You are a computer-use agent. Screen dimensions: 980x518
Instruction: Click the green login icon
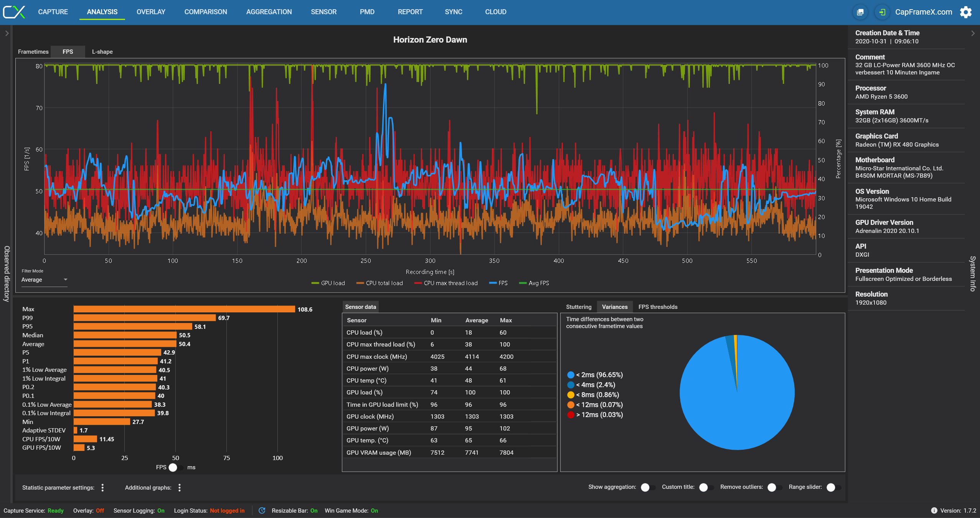pyautogui.click(x=882, y=12)
